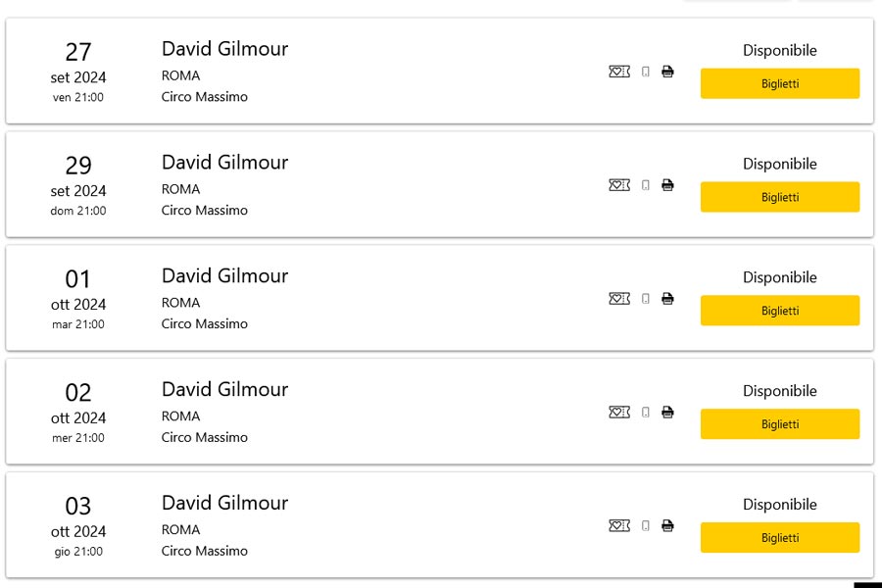
Task: Click the printer icon for 27 set show
Action: (x=667, y=72)
